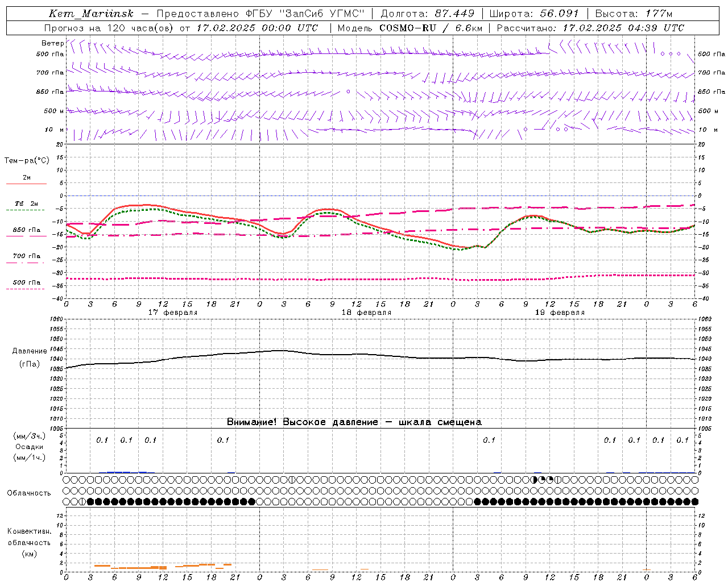The image size is (728, 582).
Task: Click the "Рассчитано: 17.02.2025 04:39 UTC" timestamp
Action: 590,28
